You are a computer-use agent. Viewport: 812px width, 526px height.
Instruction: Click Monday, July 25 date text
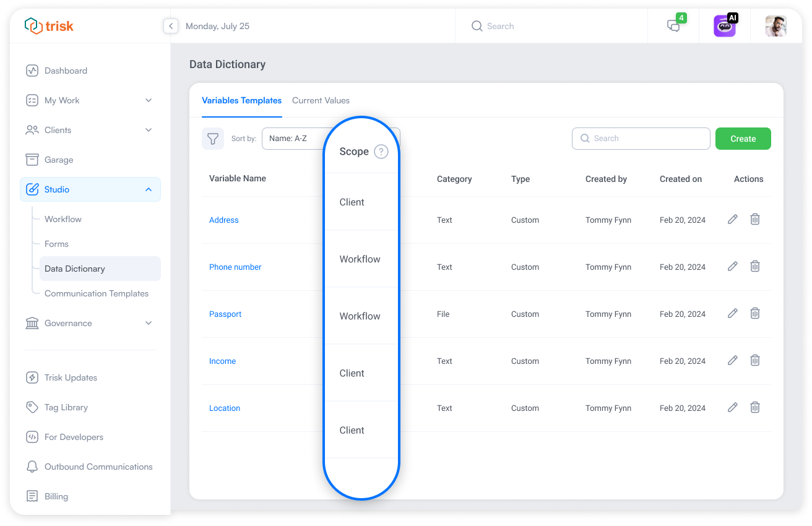point(218,26)
